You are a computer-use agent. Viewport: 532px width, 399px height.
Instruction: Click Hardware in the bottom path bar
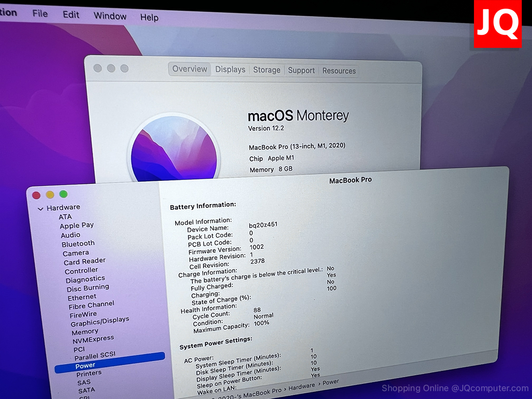[301, 387]
